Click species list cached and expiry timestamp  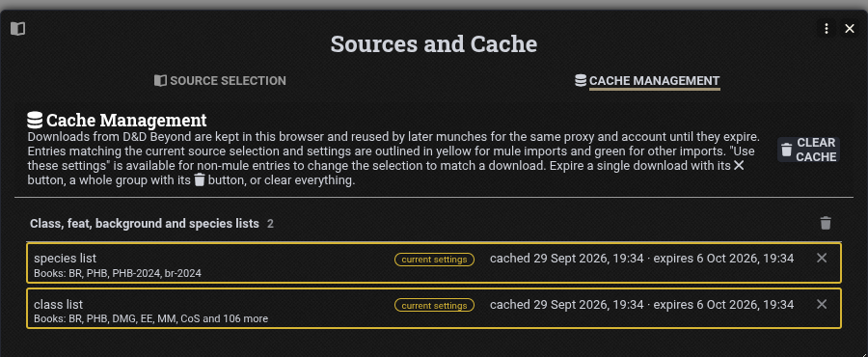point(641,259)
